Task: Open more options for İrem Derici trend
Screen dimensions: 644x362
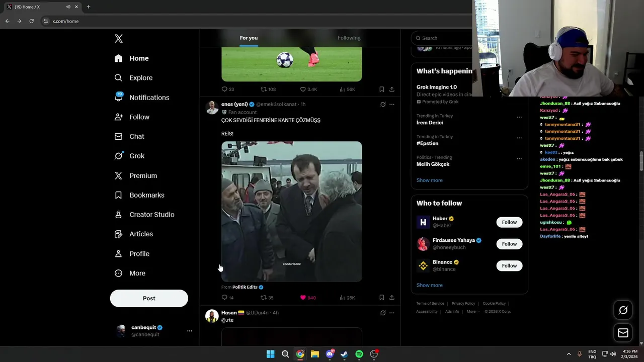Action: (519, 117)
